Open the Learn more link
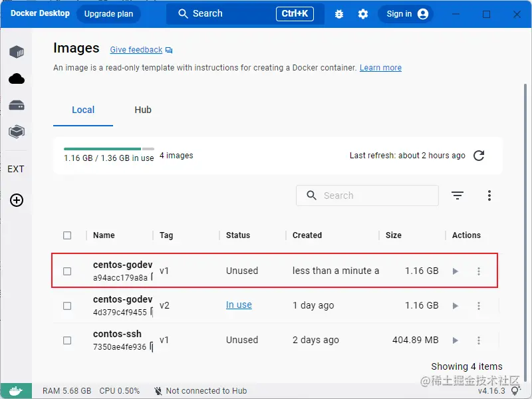 coord(380,68)
